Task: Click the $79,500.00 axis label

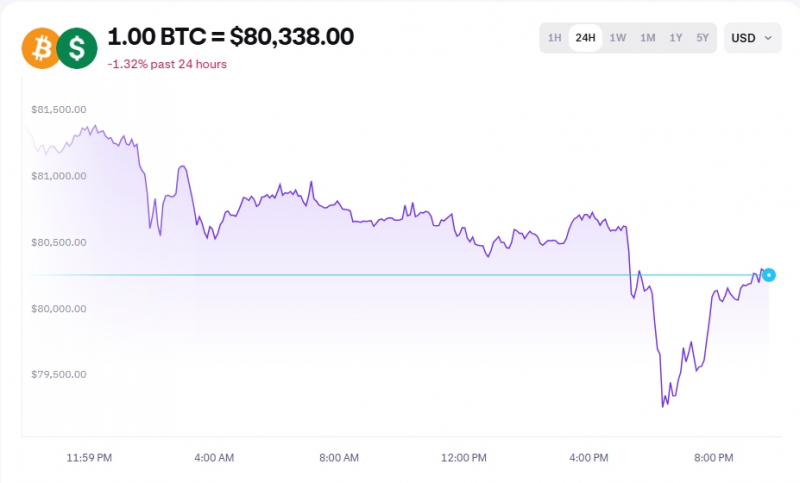Action: pyautogui.click(x=59, y=374)
